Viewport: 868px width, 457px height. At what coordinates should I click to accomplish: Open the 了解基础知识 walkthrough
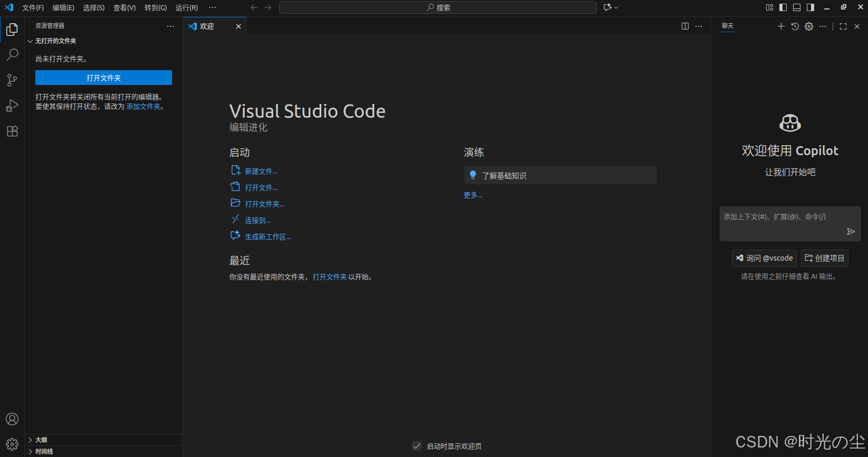click(x=560, y=175)
